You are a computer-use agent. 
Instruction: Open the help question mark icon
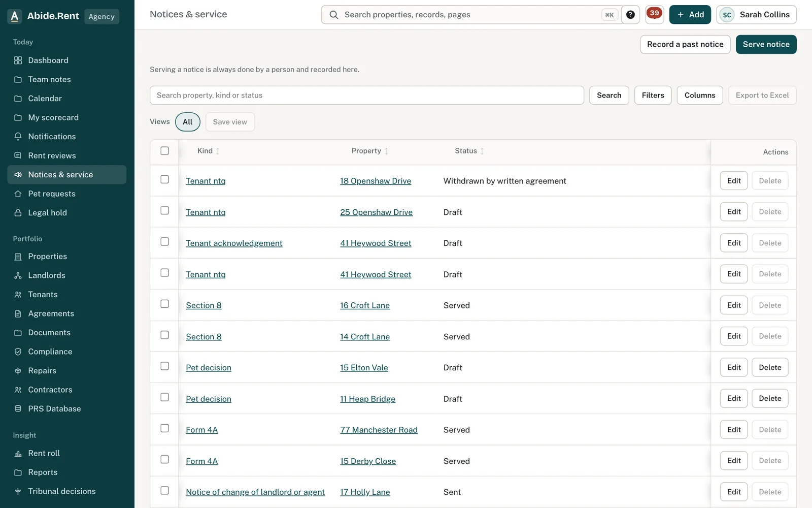[630, 15]
